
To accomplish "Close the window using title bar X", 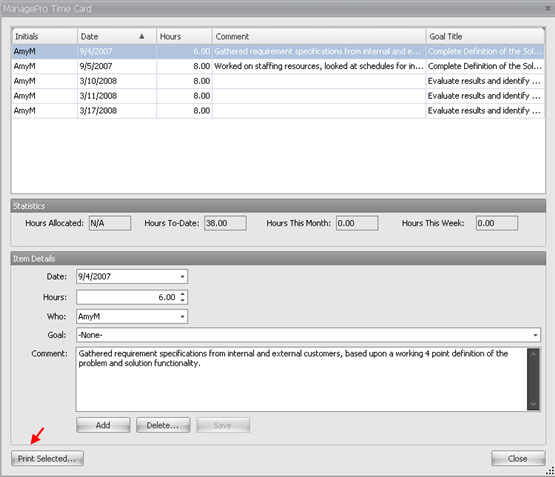I will coord(548,8).
